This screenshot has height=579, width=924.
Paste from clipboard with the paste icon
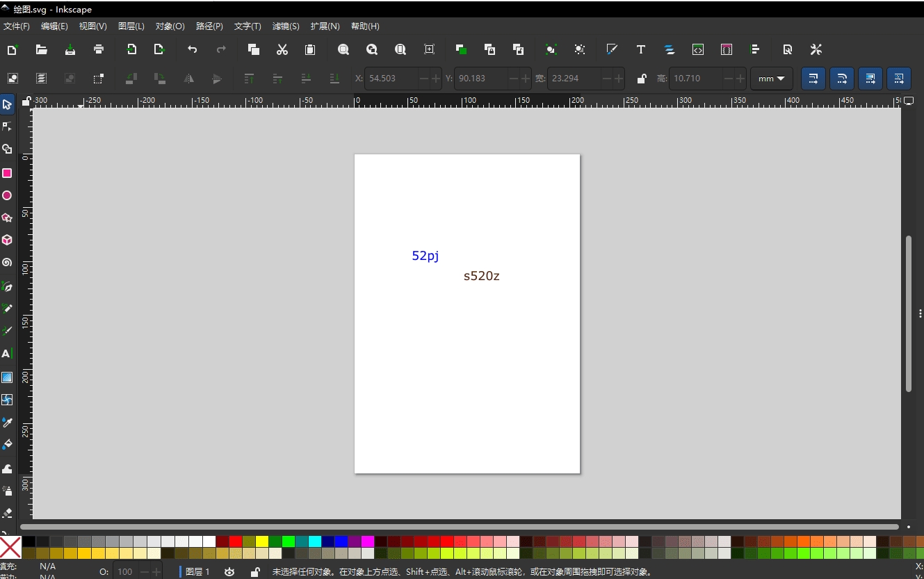pyautogui.click(x=310, y=49)
